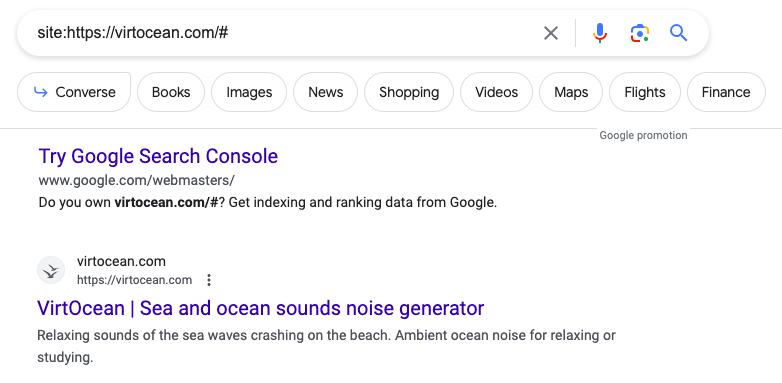Click inside the search query text field
This screenshot has height=383, width=782.
pos(284,33)
